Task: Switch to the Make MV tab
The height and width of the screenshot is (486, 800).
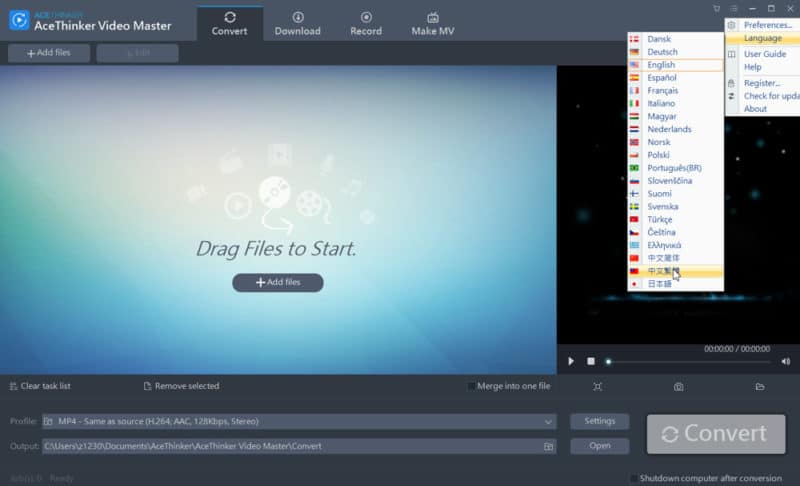Action: pyautogui.click(x=433, y=23)
